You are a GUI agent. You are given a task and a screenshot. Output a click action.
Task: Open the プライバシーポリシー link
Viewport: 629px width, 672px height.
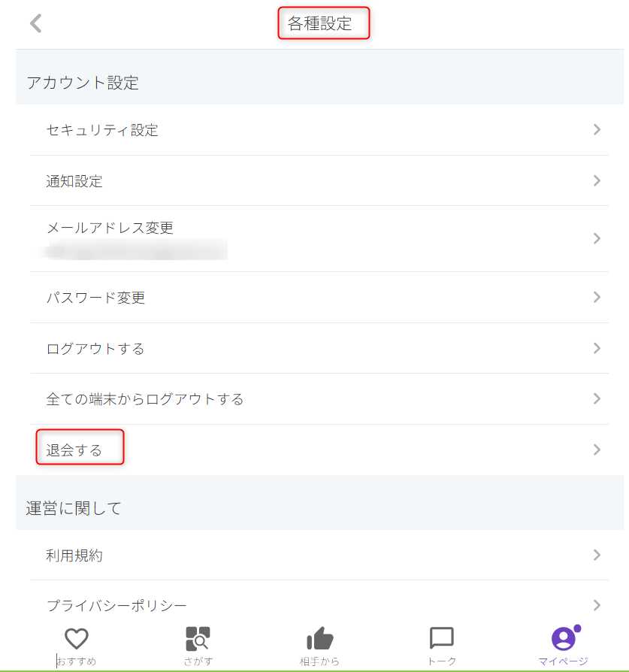pos(116,605)
